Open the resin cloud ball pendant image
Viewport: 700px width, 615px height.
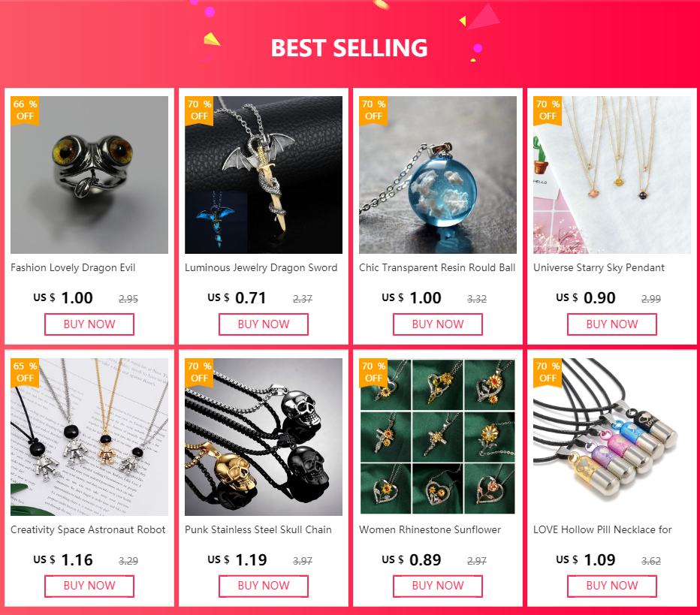click(438, 175)
